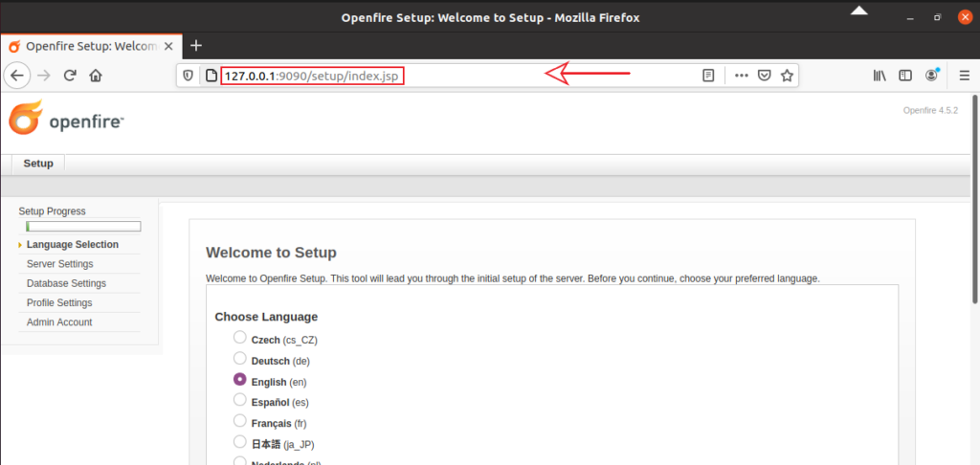
Task: Bookmark this page with the star
Action: [787, 76]
